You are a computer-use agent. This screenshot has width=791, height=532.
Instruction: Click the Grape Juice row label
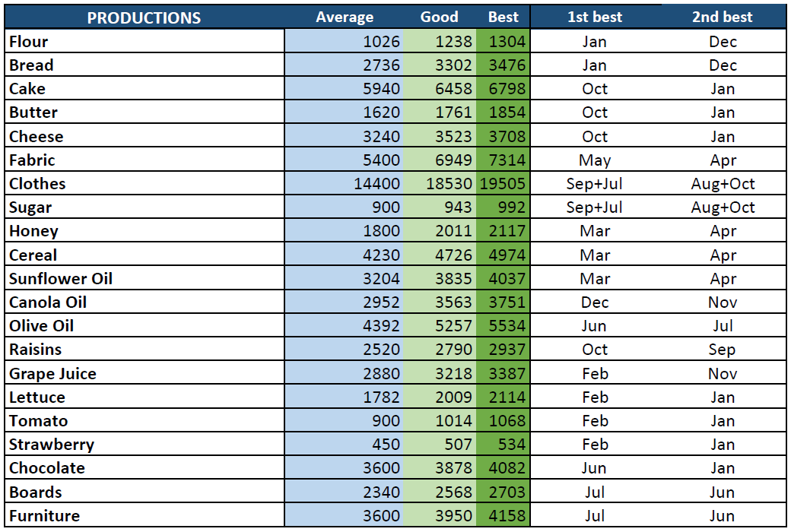click(52, 374)
